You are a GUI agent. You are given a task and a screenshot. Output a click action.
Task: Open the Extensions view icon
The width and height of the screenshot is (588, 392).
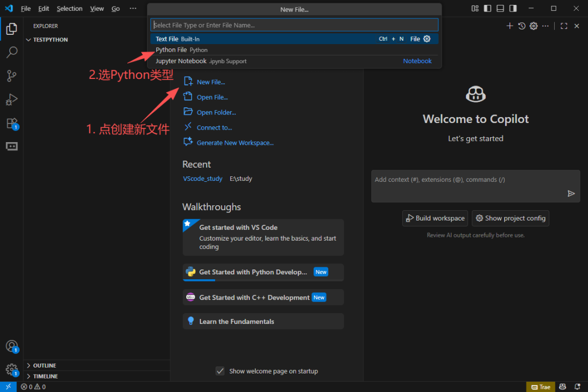11,124
